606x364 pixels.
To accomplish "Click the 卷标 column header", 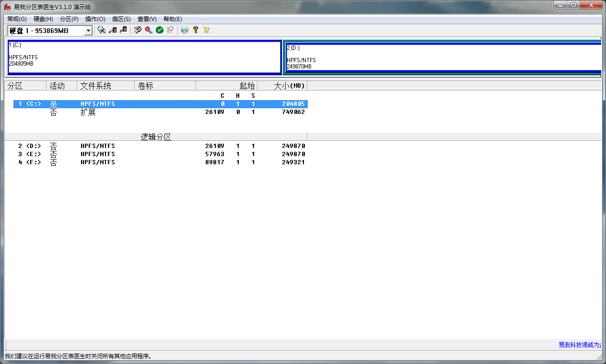I will click(165, 86).
